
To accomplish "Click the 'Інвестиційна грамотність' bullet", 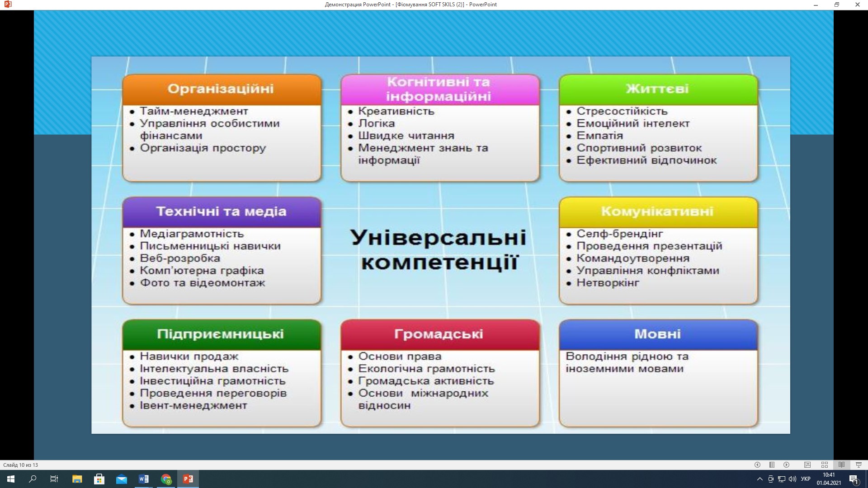I will point(212,381).
